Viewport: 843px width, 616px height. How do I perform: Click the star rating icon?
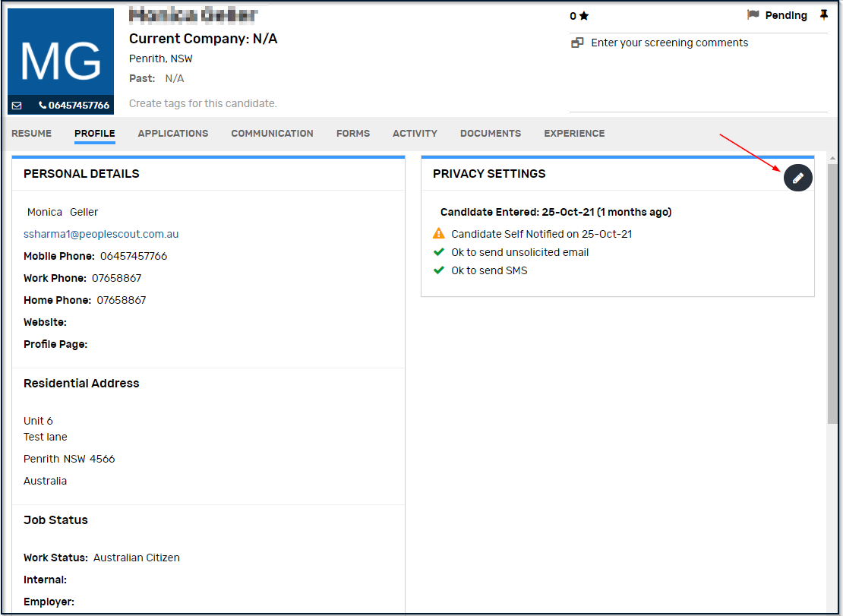tap(584, 16)
